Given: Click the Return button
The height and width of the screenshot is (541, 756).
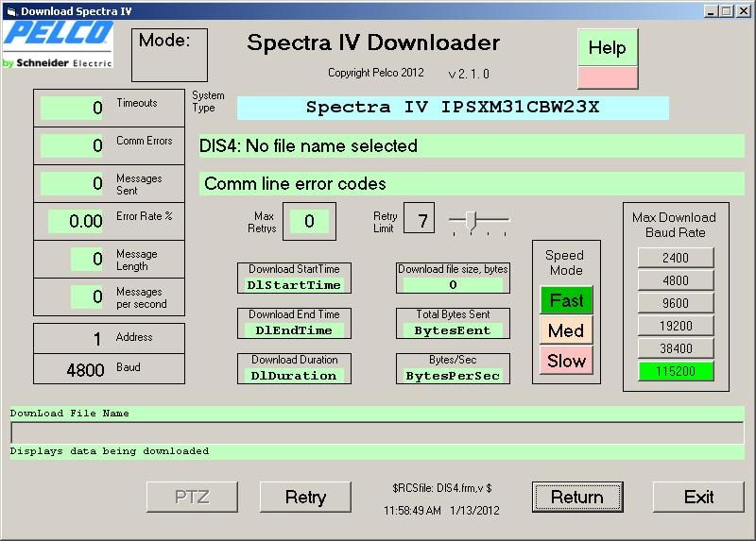Looking at the screenshot, I should point(577,497).
